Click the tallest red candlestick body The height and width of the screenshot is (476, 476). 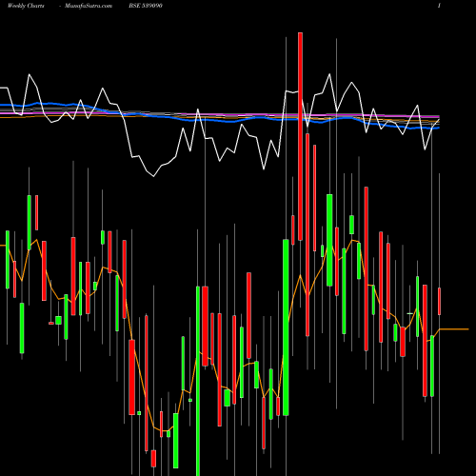[x=300, y=136]
